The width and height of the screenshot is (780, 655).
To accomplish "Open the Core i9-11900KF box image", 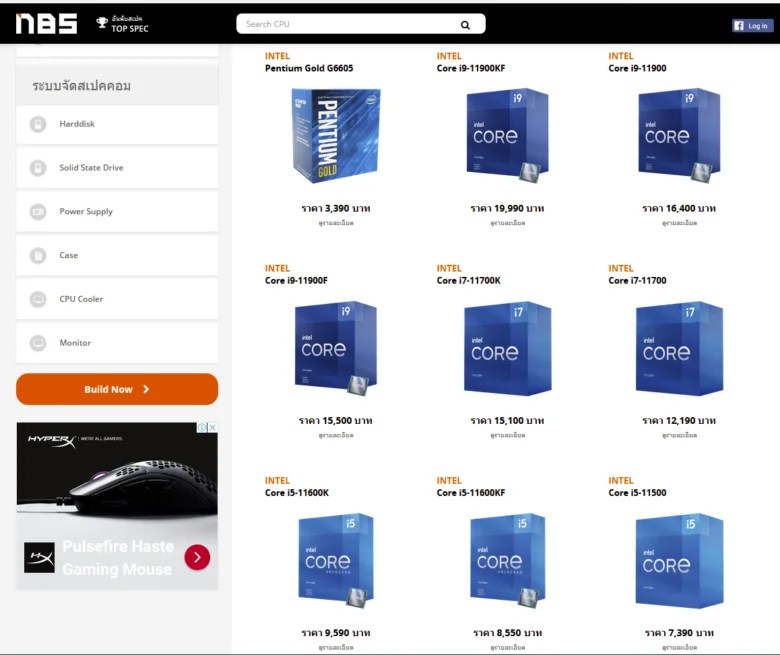I will (507, 135).
